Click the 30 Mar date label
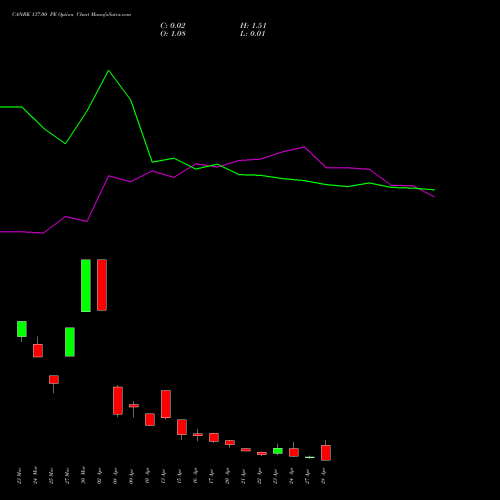Viewport: 500px width, 500px height. [83, 476]
